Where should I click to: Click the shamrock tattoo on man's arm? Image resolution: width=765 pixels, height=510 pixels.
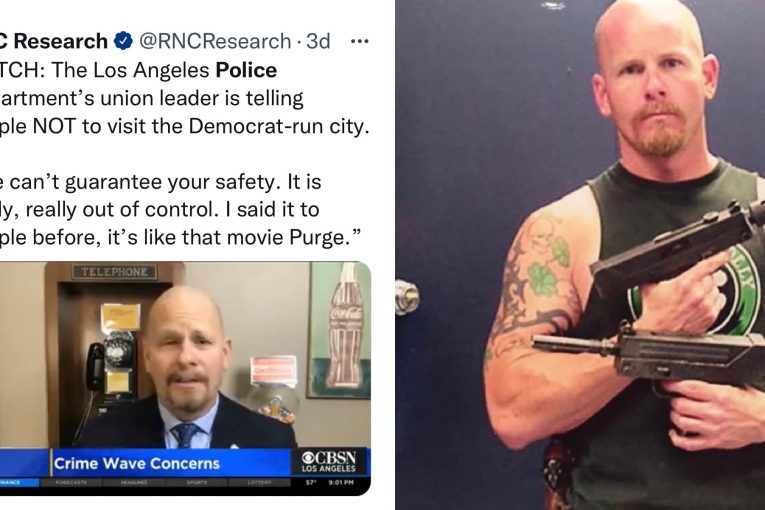click(x=542, y=279)
